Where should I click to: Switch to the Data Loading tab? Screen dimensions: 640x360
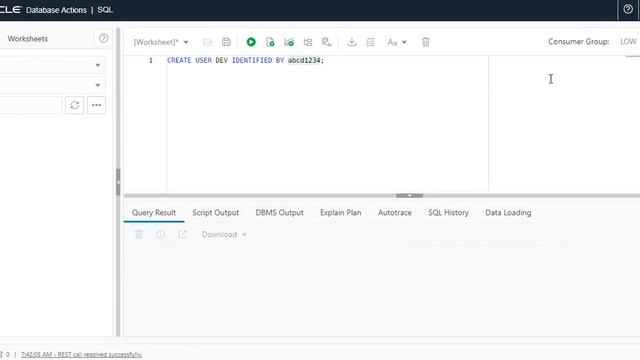[508, 213]
